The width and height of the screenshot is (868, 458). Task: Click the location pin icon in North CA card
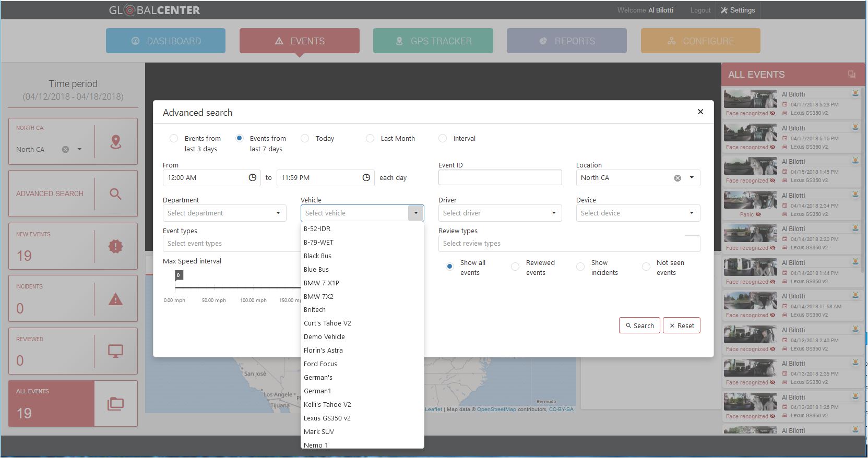click(x=116, y=142)
